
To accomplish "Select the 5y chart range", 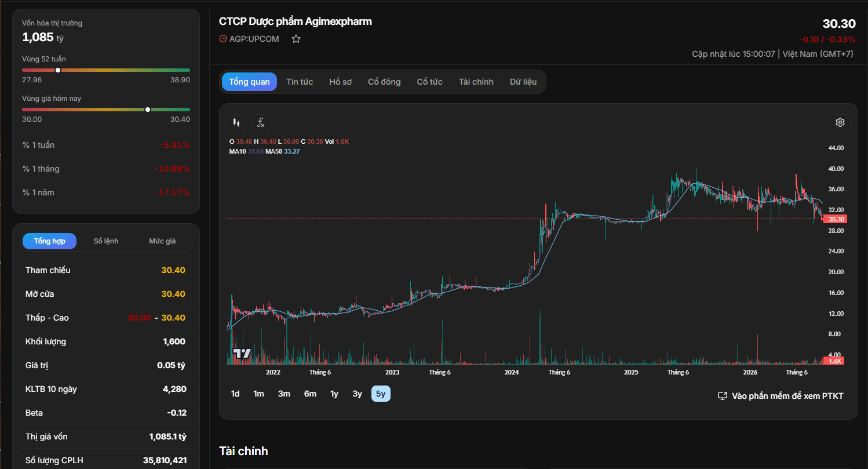I will tap(381, 394).
